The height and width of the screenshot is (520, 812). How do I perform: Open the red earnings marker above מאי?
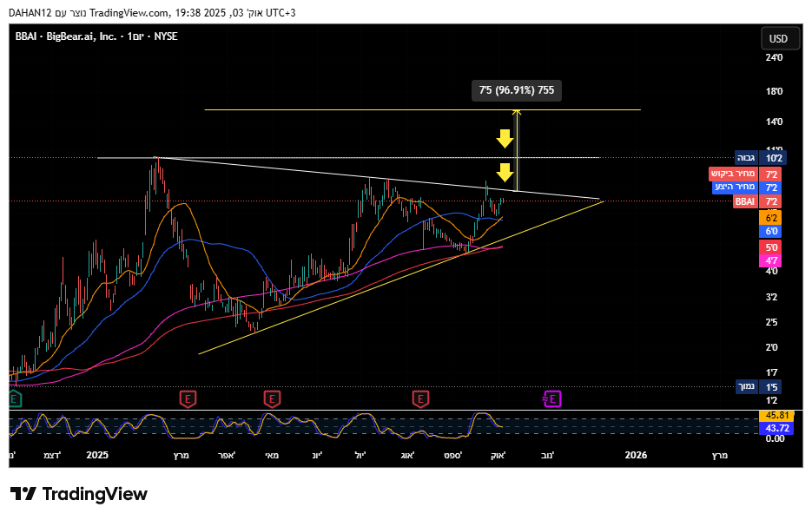[x=272, y=399]
